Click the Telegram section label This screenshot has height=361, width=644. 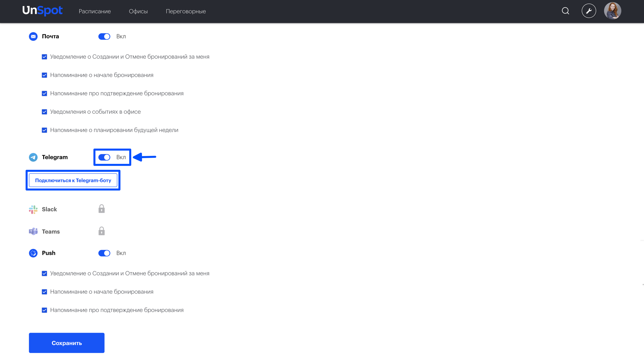coord(55,157)
